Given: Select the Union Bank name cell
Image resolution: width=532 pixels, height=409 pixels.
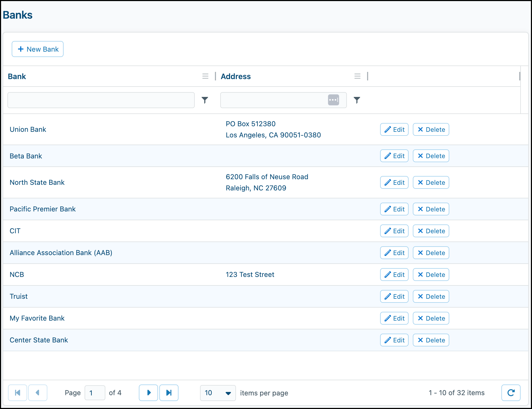Looking at the screenshot, I should 28,129.
